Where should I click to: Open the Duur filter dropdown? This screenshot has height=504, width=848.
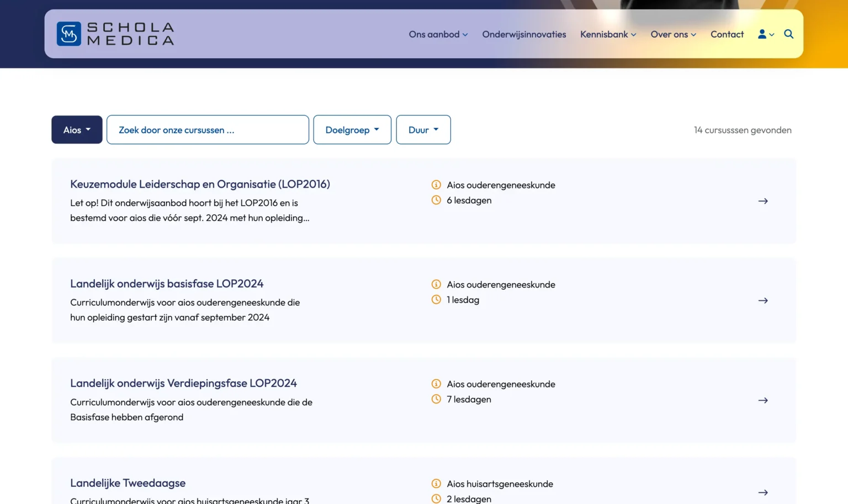click(423, 130)
